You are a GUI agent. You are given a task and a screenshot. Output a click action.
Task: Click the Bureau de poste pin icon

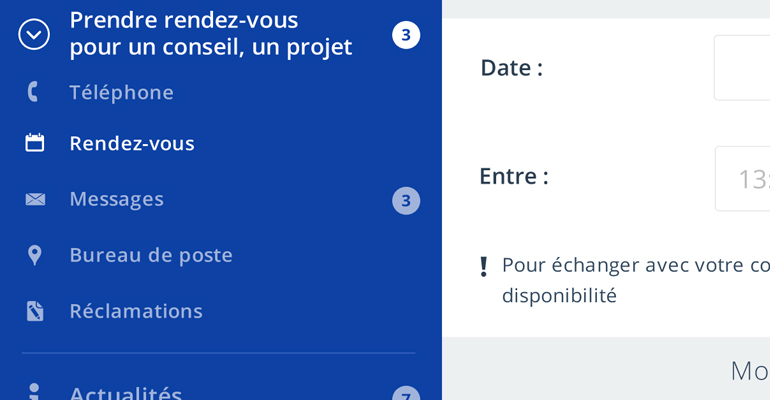click(34, 255)
